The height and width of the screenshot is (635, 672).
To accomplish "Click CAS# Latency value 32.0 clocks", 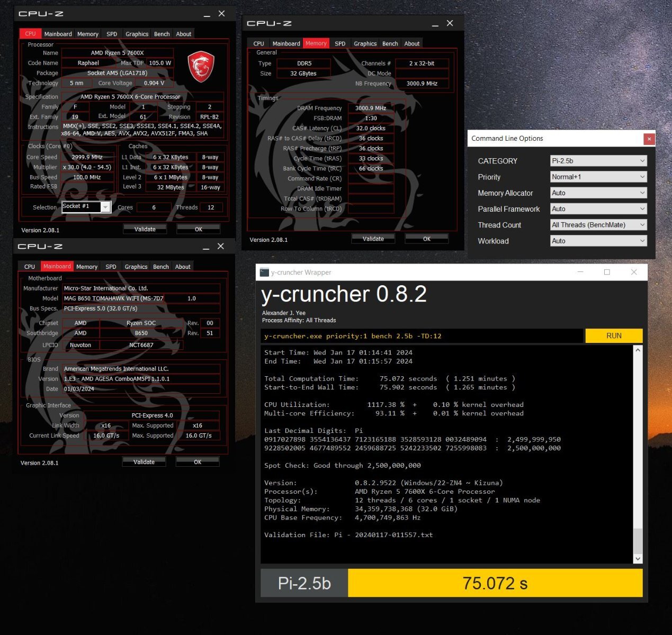I will click(x=371, y=128).
